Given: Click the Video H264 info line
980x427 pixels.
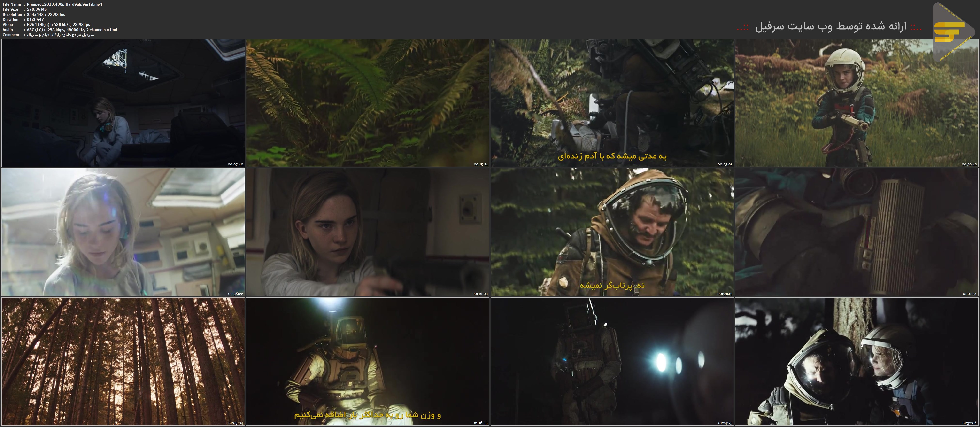Looking at the screenshot, I should pyautogui.click(x=58, y=24).
